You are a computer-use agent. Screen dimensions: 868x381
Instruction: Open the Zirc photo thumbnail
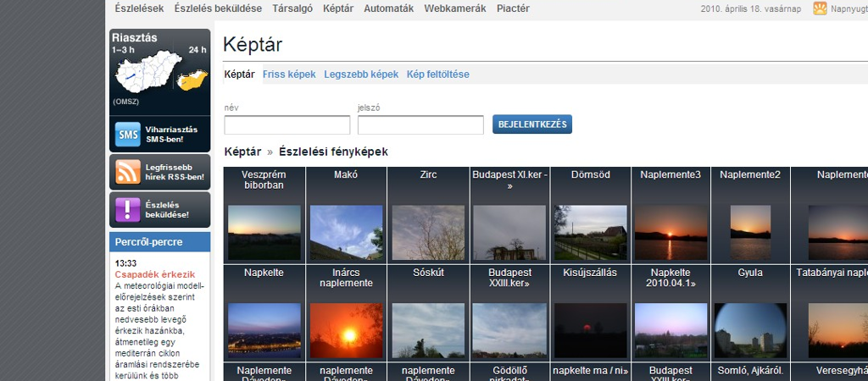click(x=428, y=232)
